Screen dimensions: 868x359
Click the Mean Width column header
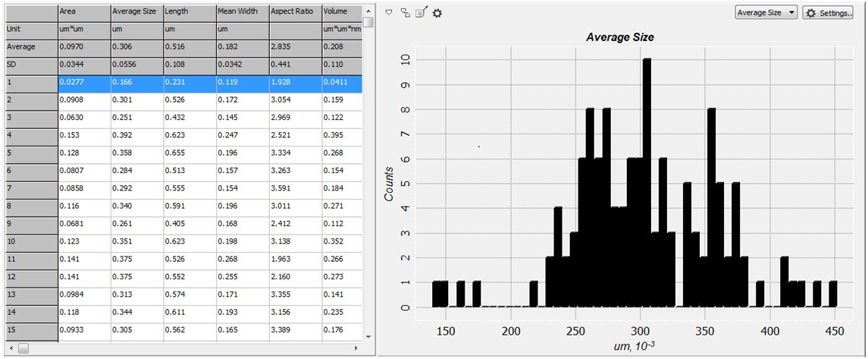pyautogui.click(x=242, y=12)
